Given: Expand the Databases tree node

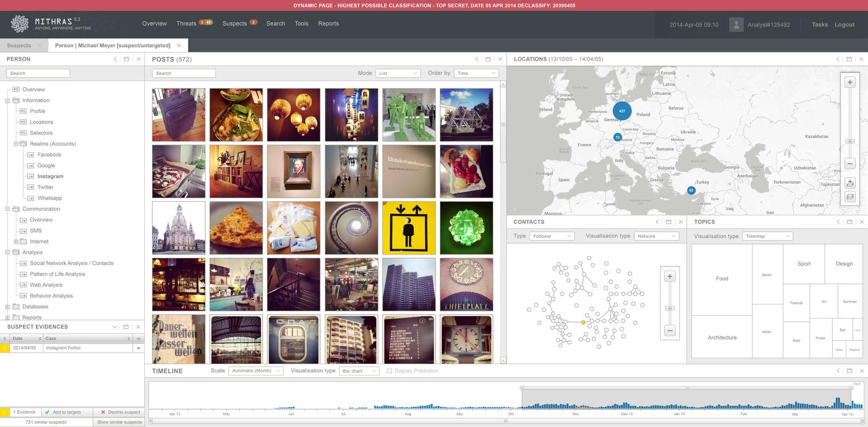Looking at the screenshot, I should point(8,307).
